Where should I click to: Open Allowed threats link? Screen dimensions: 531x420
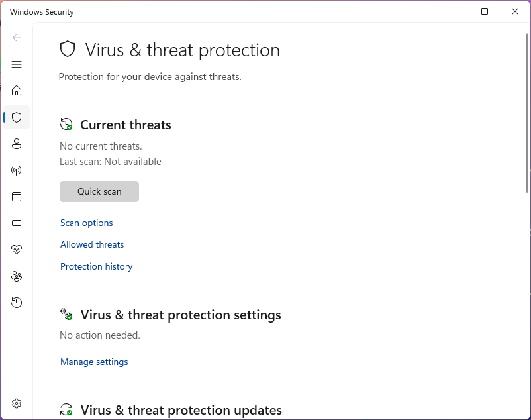tap(92, 244)
